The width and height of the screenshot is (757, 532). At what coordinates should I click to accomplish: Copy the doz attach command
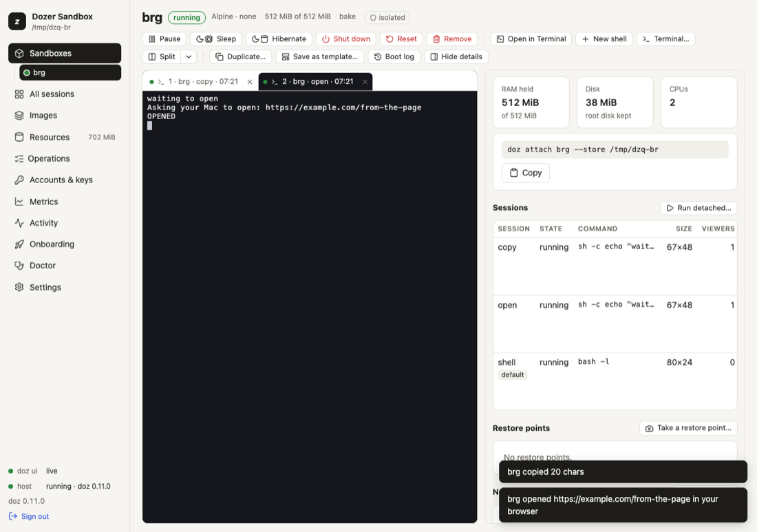coord(525,173)
